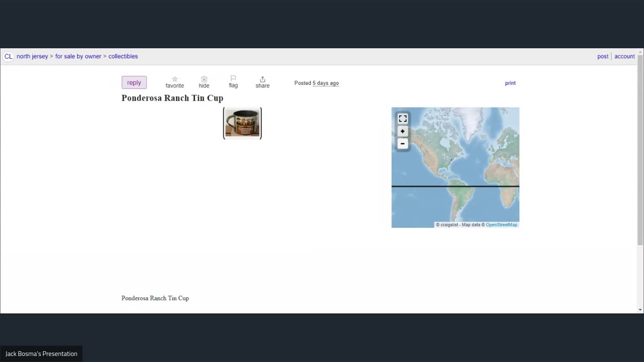Click the page vertical scrollbar thumb

click(x=640, y=150)
